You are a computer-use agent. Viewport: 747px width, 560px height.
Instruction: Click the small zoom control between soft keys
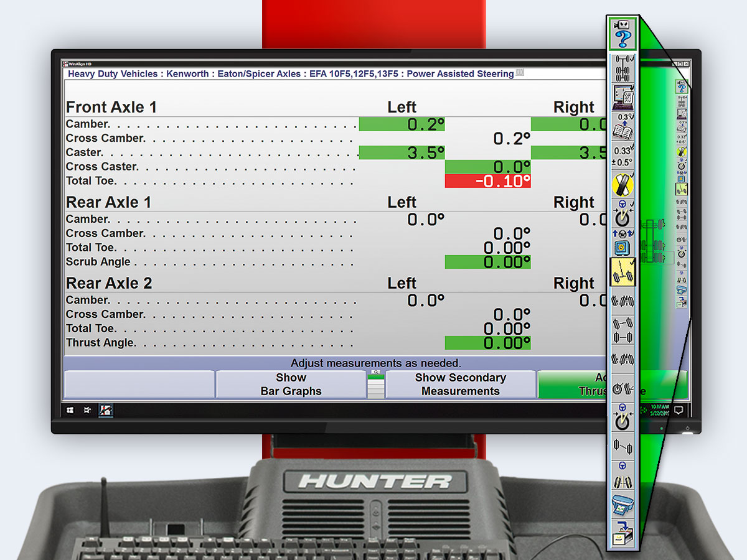click(376, 384)
